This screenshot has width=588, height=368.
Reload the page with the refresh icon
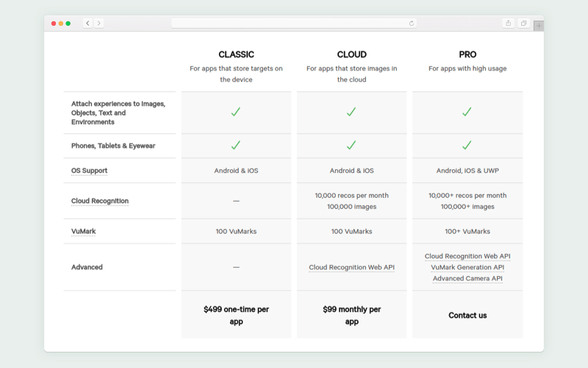pyautogui.click(x=412, y=24)
